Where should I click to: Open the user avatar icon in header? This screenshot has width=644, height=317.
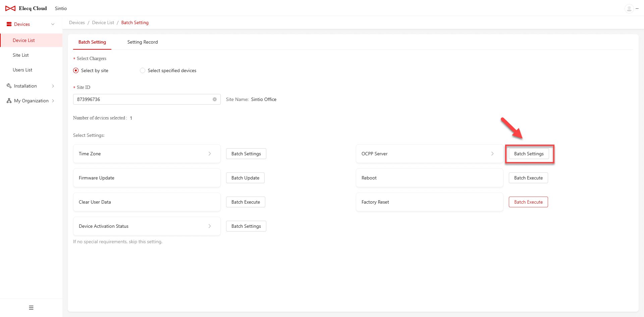(629, 8)
